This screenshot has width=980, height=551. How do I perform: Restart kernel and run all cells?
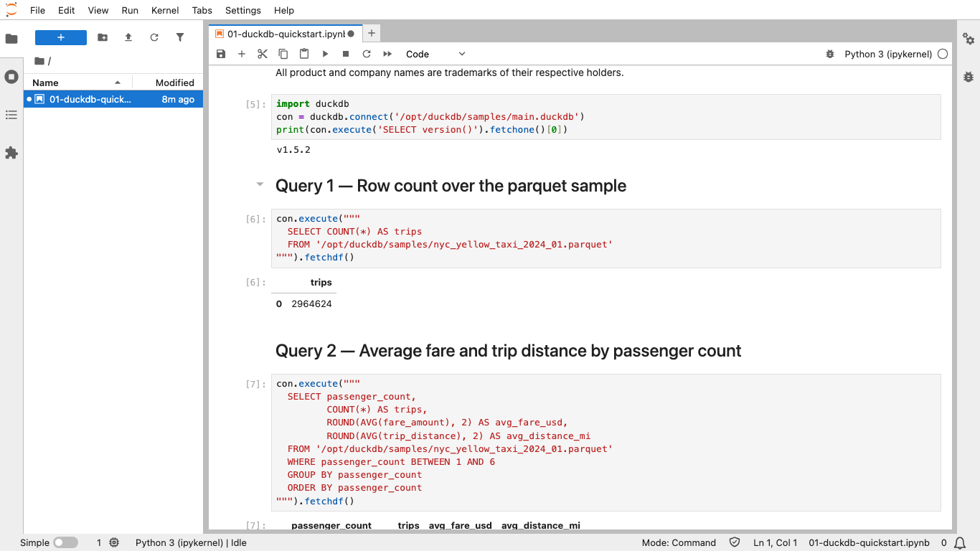[x=387, y=54]
